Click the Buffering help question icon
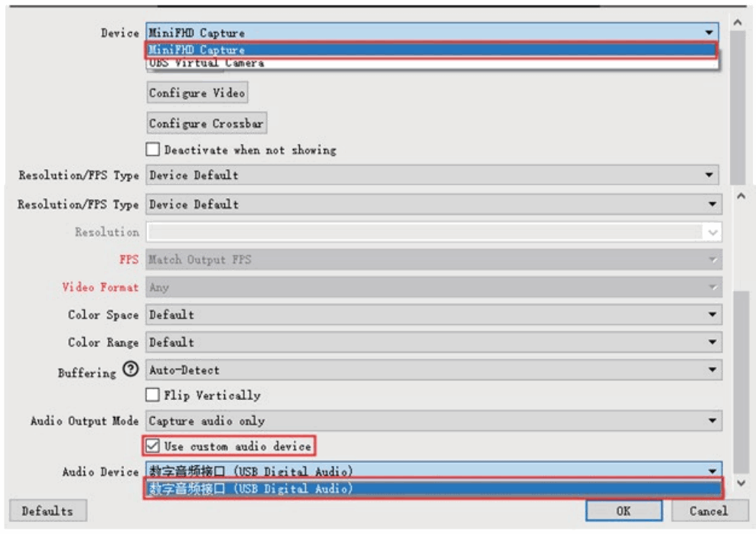The image size is (756, 534). tap(130, 370)
